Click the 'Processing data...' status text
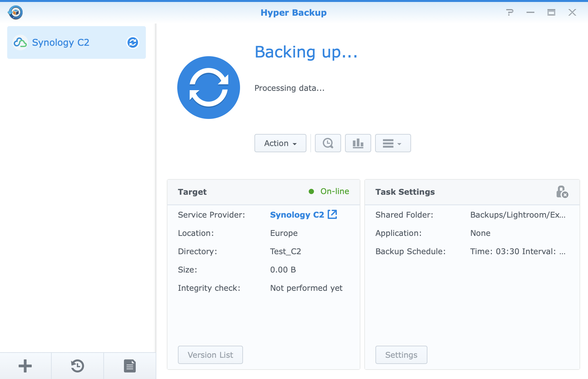The image size is (588, 379). (289, 88)
